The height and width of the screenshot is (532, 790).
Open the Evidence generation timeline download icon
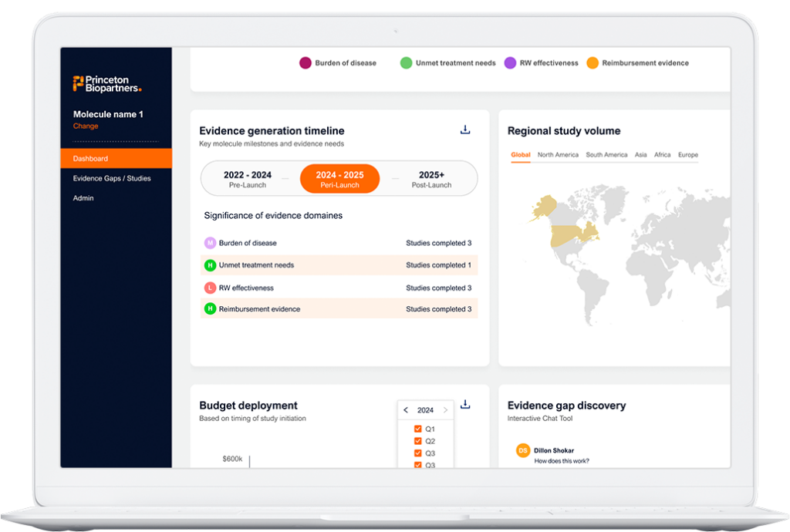(x=465, y=130)
